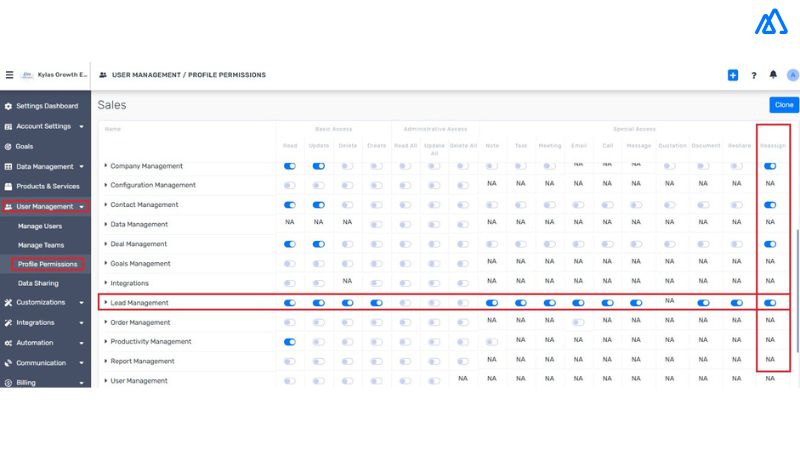Click the Goals icon in sidebar
The width and height of the screenshot is (800, 450).
tap(8, 146)
